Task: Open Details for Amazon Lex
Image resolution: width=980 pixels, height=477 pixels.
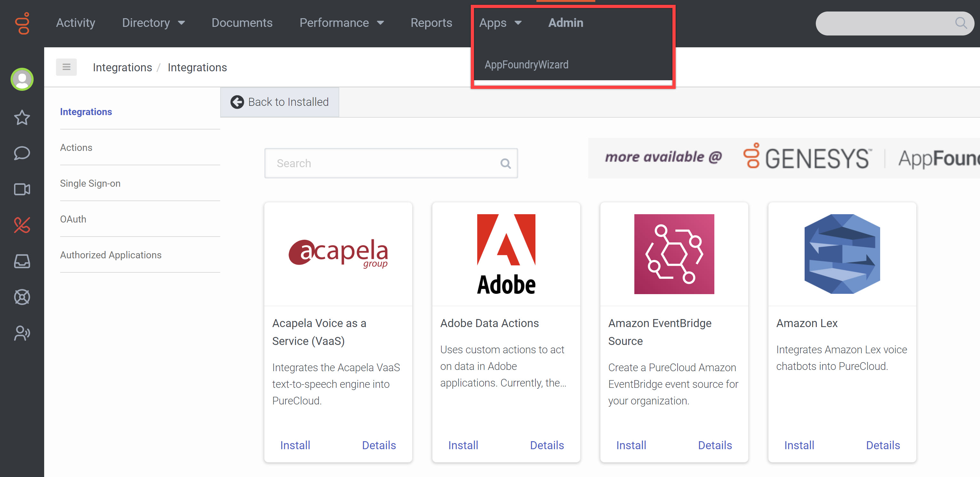Action: pyautogui.click(x=883, y=445)
